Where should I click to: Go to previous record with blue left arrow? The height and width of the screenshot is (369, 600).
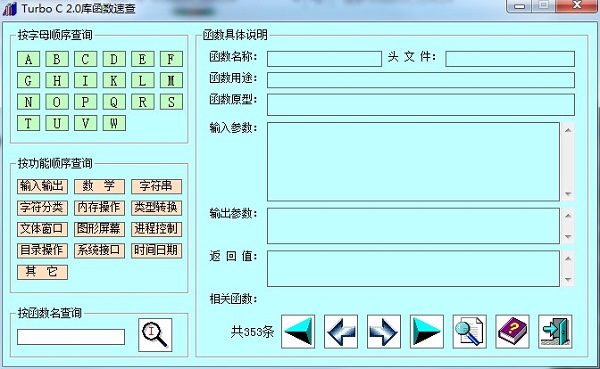341,331
